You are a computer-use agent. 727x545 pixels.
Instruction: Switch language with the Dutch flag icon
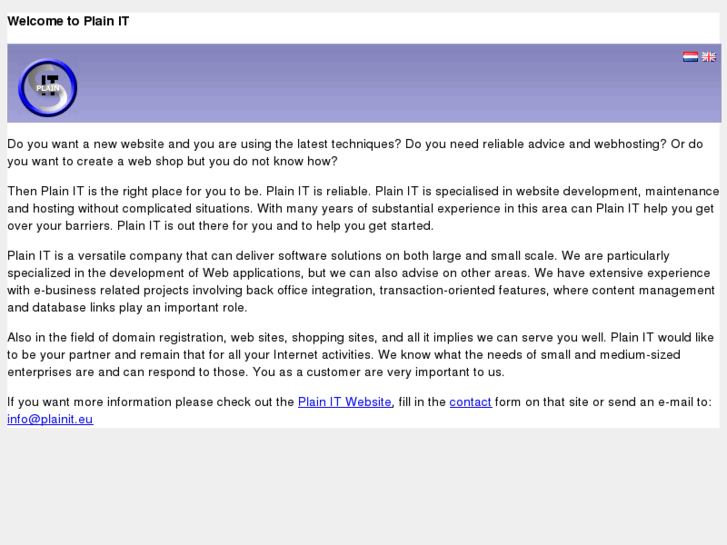click(x=690, y=57)
